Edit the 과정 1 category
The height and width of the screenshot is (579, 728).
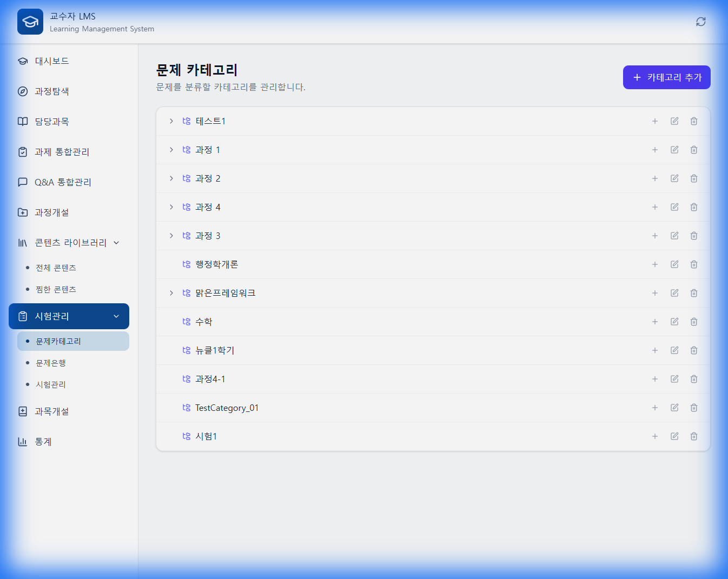[x=674, y=150]
